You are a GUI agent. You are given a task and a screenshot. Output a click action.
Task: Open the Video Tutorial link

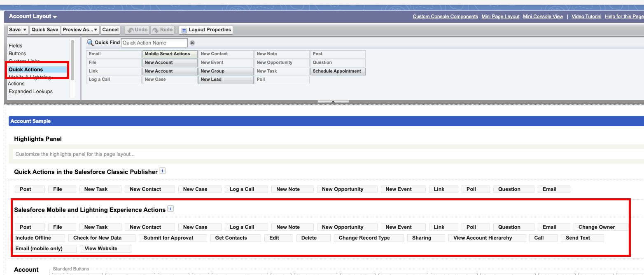tap(586, 16)
